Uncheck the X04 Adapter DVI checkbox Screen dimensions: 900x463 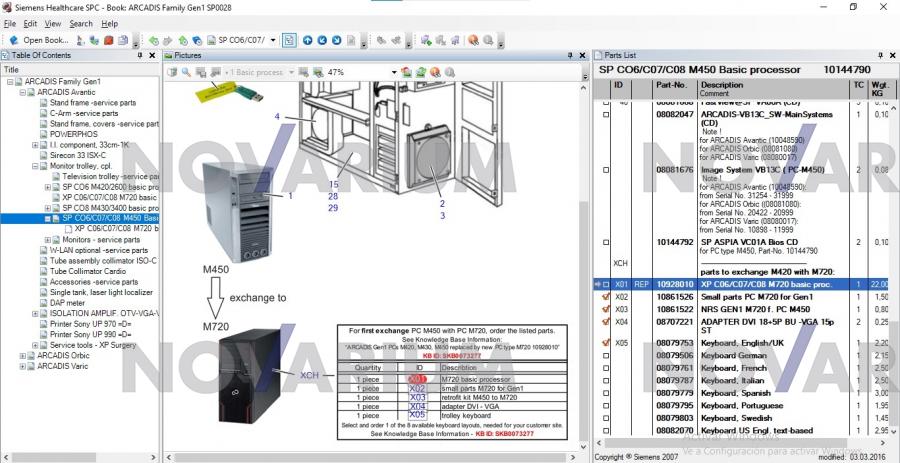click(605, 322)
